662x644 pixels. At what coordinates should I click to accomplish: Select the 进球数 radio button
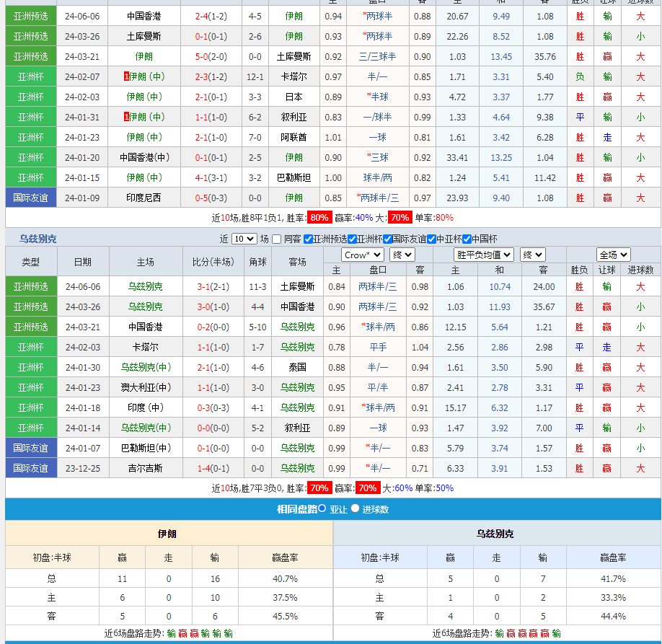tap(355, 508)
